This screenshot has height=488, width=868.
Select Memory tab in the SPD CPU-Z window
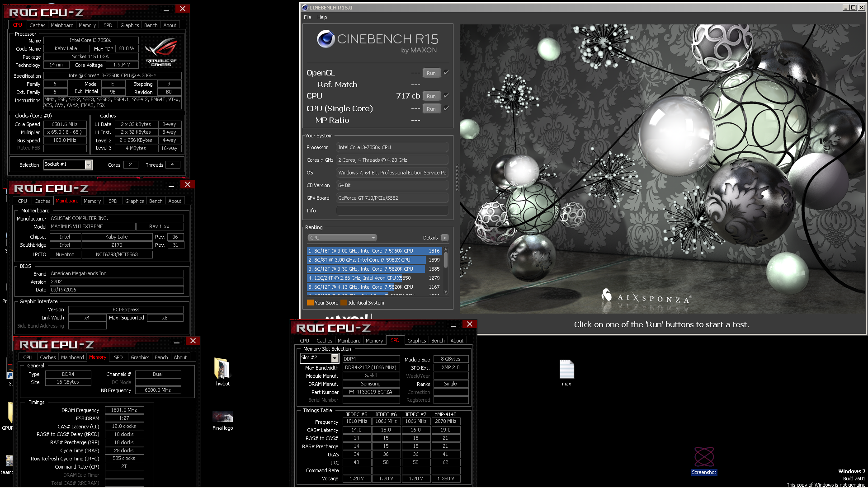click(x=374, y=341)
